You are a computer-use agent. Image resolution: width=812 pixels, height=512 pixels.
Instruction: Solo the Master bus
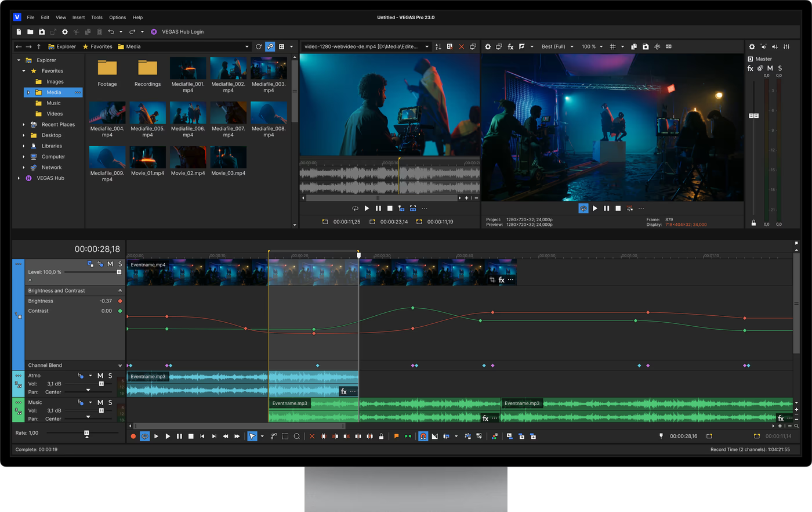tap(780, 68)
